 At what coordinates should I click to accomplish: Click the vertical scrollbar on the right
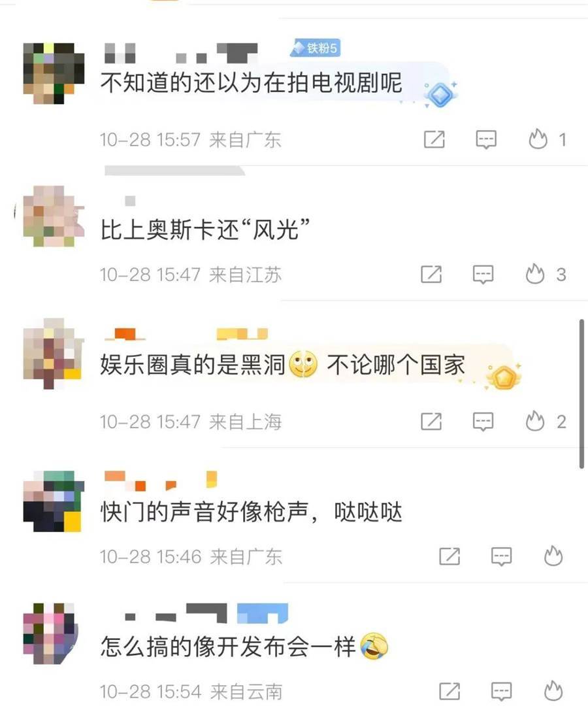(x=581, y=394)
